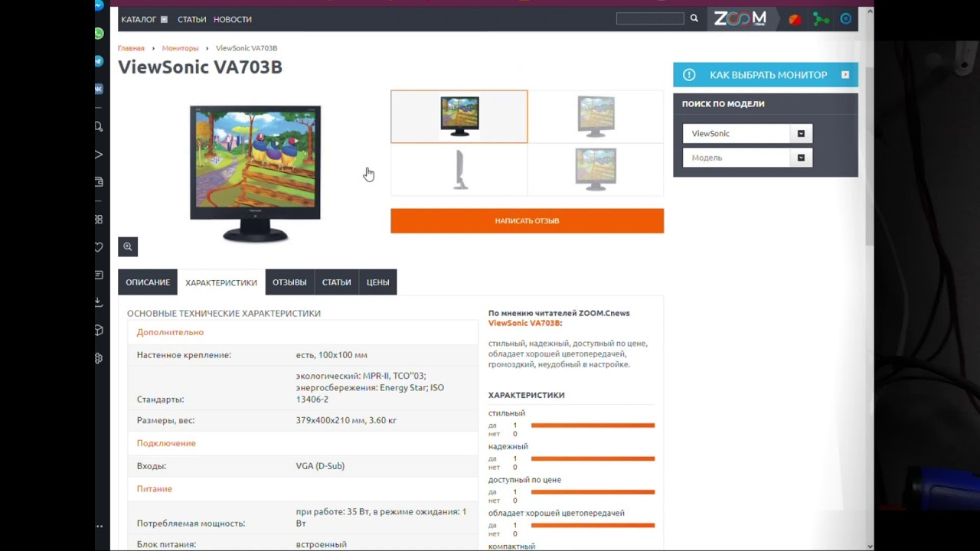This screenshot has width=980, height=551.
Task: Switch to the ОПИСАНИЕ tab
Action: point(148,282)
